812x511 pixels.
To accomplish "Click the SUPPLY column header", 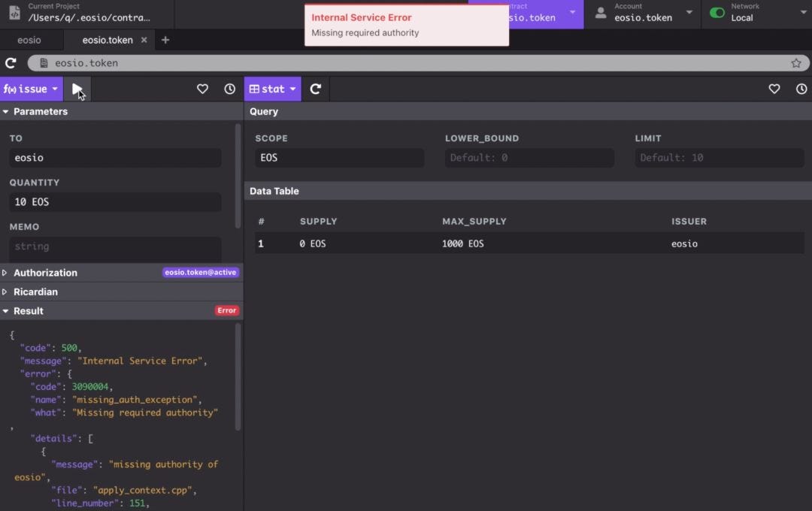I will pyautogui.click(x=319, y=222).
